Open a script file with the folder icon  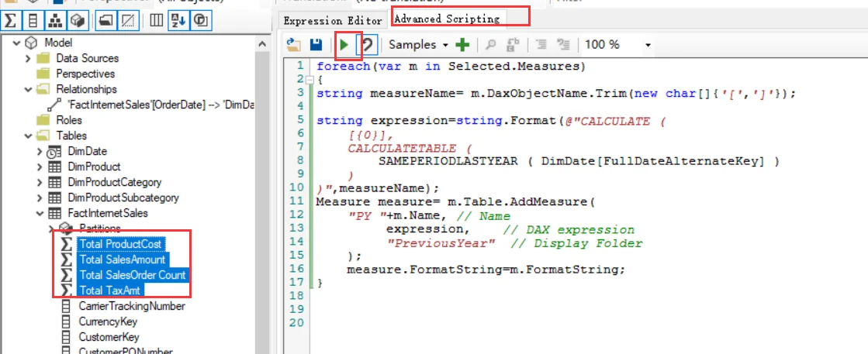point(294,45)
